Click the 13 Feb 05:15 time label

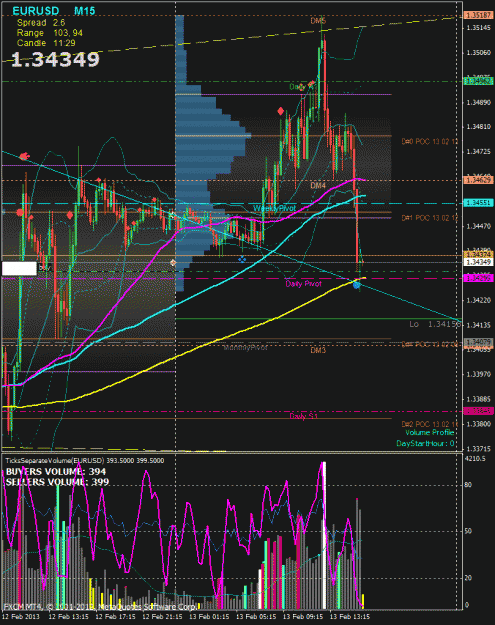coord(256,617)
